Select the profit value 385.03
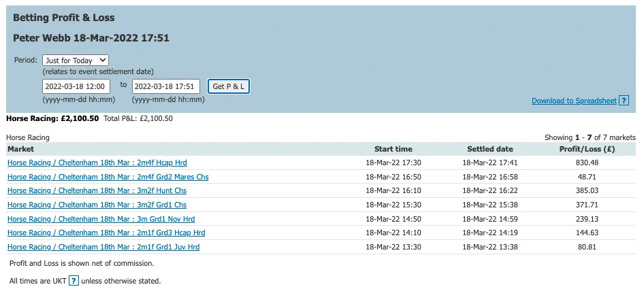 [587, 191]
